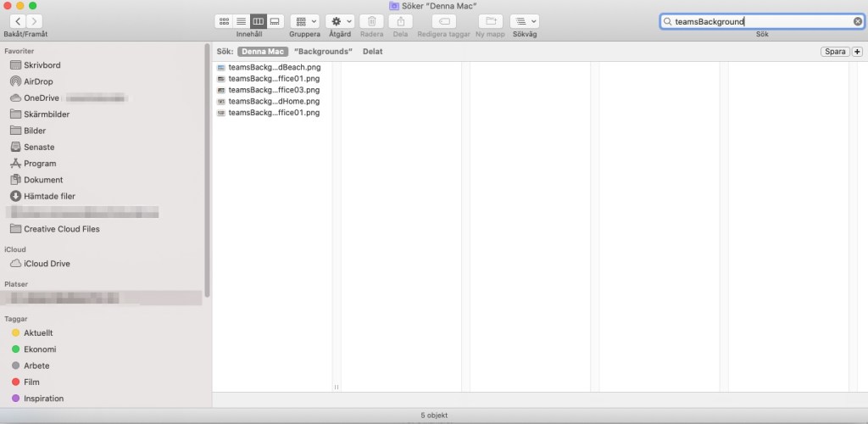Switch to icon view in Finder toolbar

coord(224,21)
